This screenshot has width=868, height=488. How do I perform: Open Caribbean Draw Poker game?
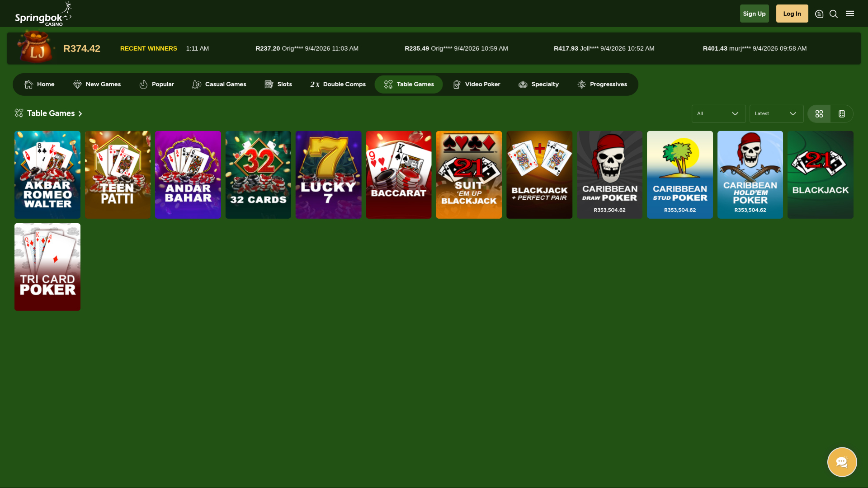click(x=609, y=175)
